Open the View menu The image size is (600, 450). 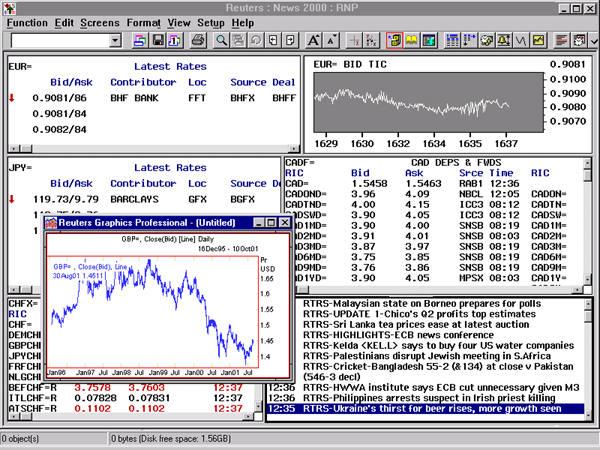tap(179, 23)
